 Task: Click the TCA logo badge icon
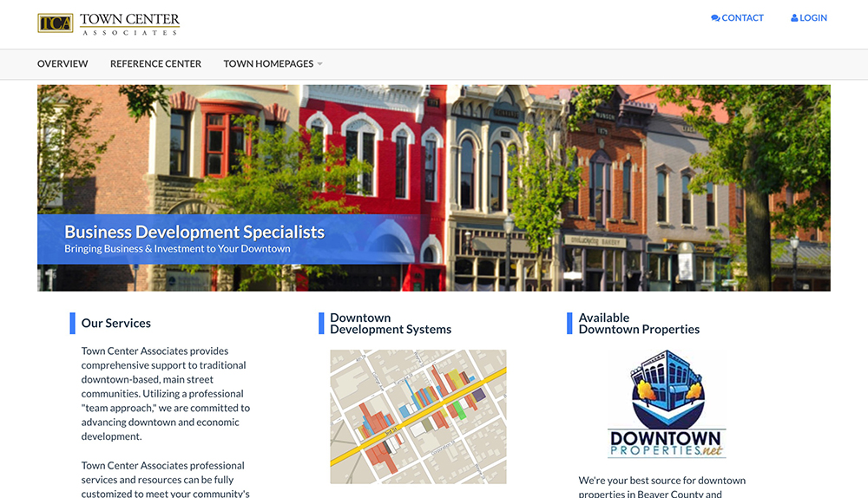point(55,23)
